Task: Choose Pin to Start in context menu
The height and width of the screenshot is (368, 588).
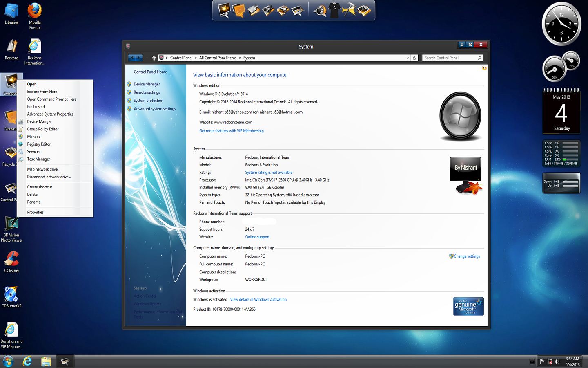Action: (55, 107)
